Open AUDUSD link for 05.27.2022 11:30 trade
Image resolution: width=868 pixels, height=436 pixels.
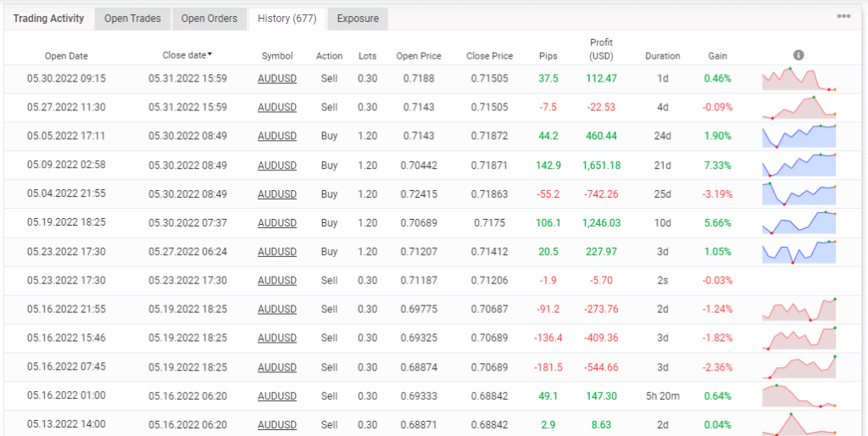coord(277,108)
